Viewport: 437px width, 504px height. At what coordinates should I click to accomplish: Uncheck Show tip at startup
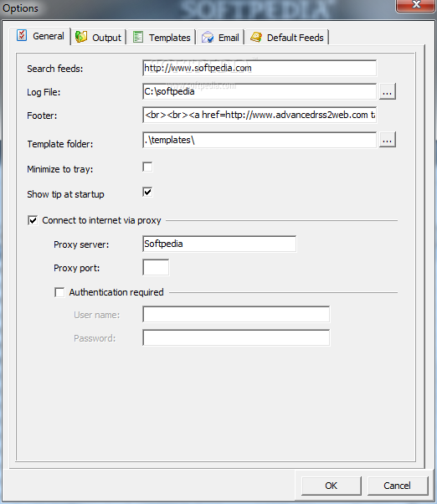(x=147, y=193)
